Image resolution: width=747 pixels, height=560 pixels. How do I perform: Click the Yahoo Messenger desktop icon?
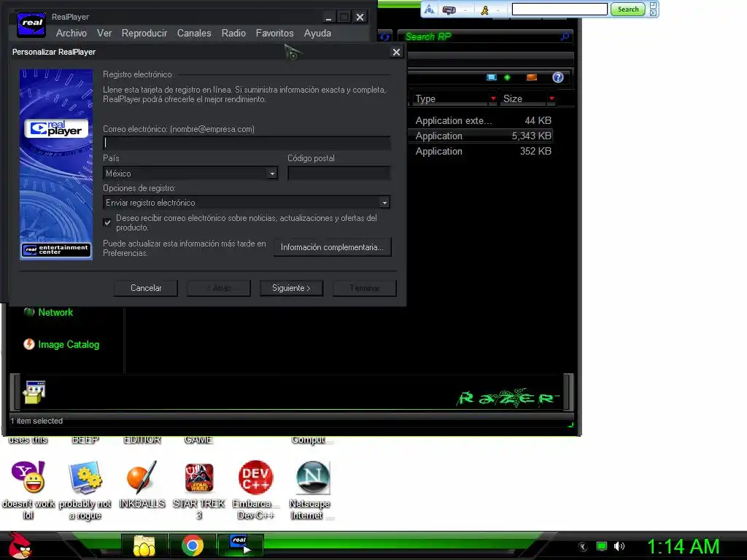coord(28,477)
